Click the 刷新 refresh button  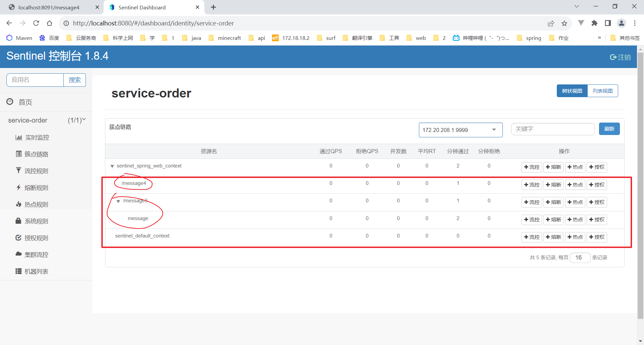point(609,129)
